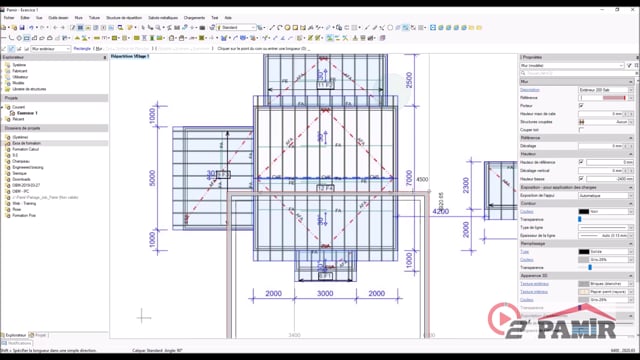The height and width of the screenshot is (360, 640).
Task: Open the Mur extérieur type dropdown
Action: [x=51, y=49]
